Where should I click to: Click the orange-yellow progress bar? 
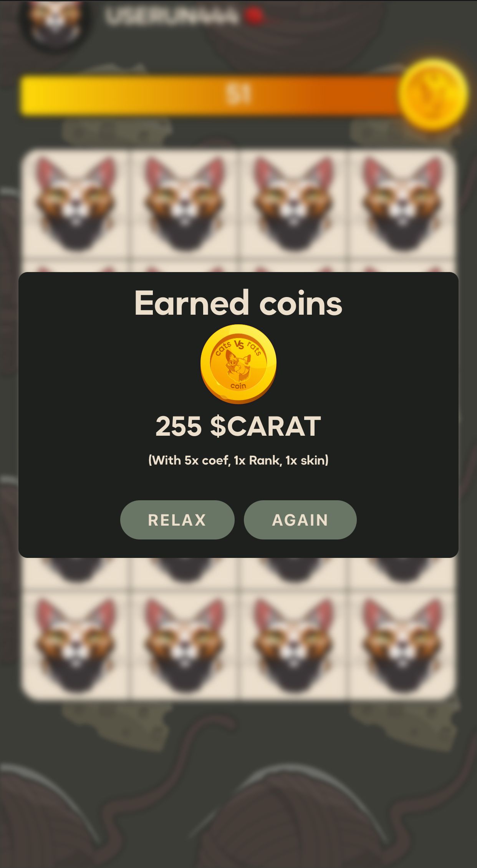tap(211, 95)
